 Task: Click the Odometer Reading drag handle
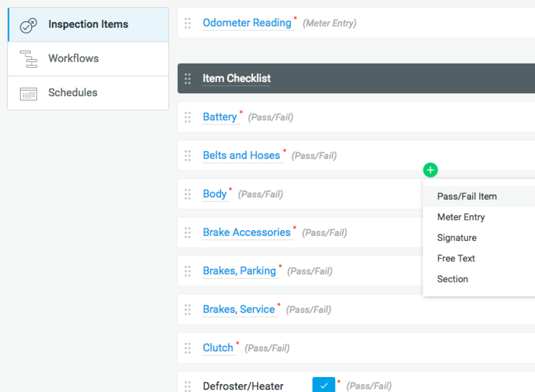188,23
